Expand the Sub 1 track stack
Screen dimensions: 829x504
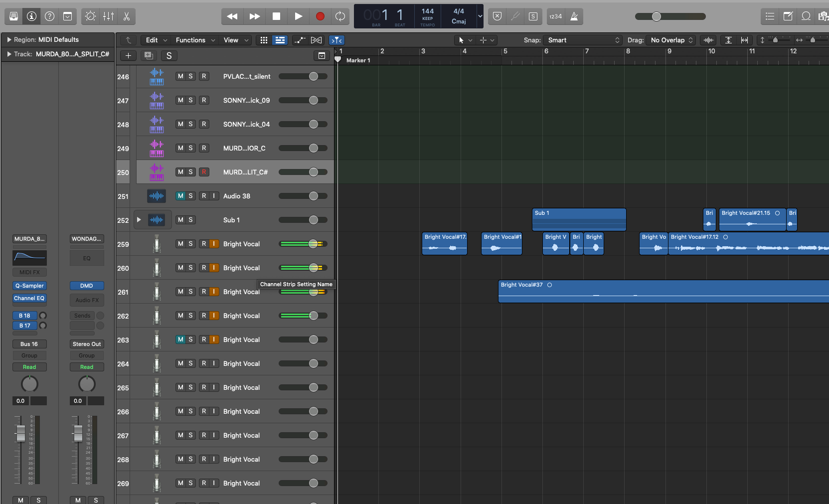139,220
